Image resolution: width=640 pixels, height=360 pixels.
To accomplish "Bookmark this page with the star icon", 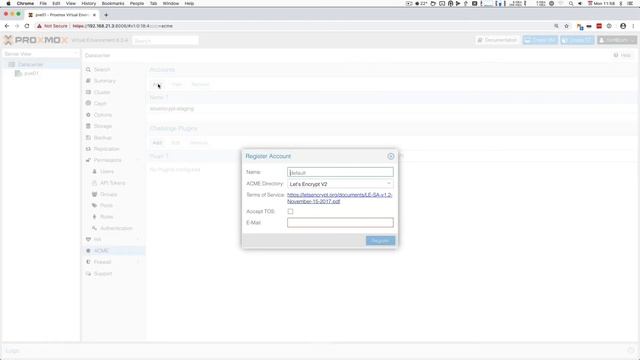I will pos(567,26).
